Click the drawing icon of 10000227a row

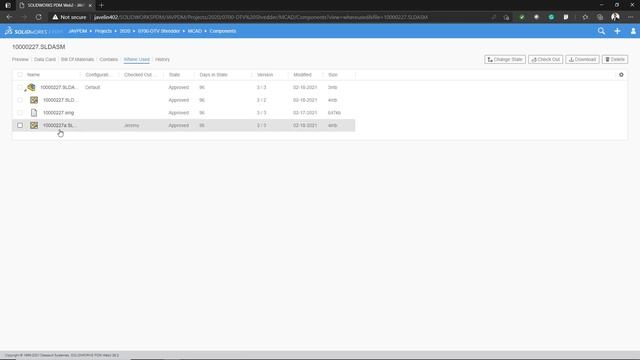pos(34,125)
